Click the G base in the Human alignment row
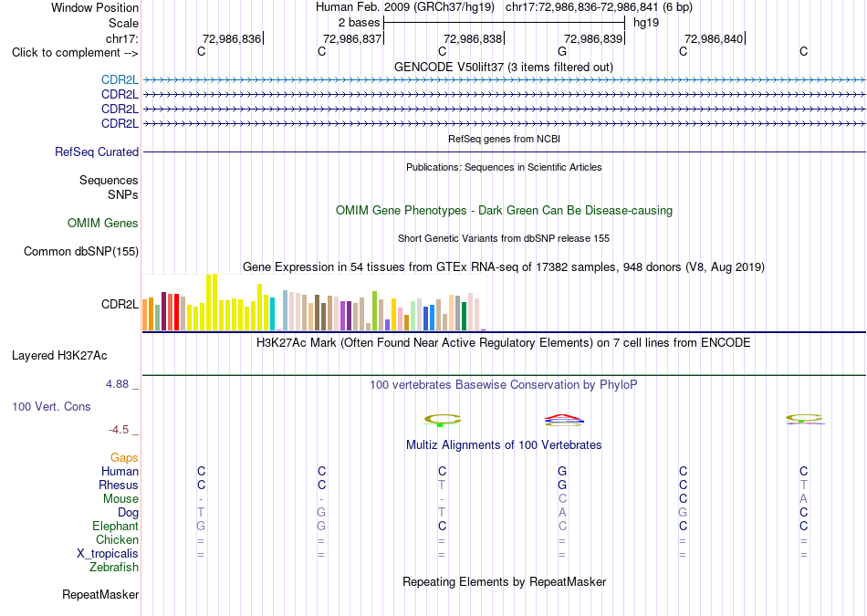 click(562, 471)
